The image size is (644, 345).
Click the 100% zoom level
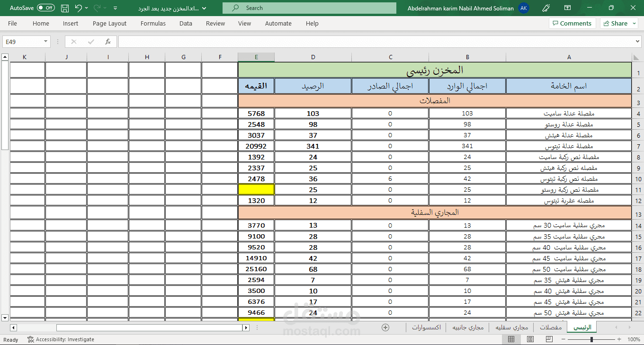[634, 339]
